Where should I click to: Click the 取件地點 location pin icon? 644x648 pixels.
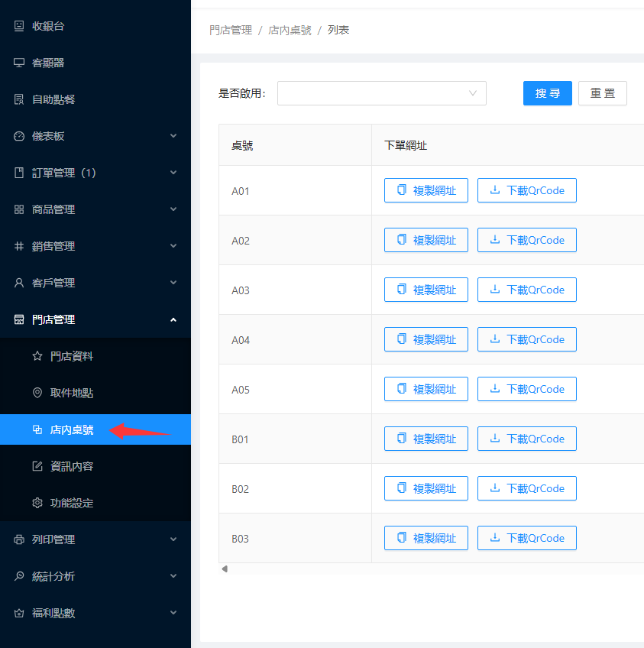click(x=37, y=393)
